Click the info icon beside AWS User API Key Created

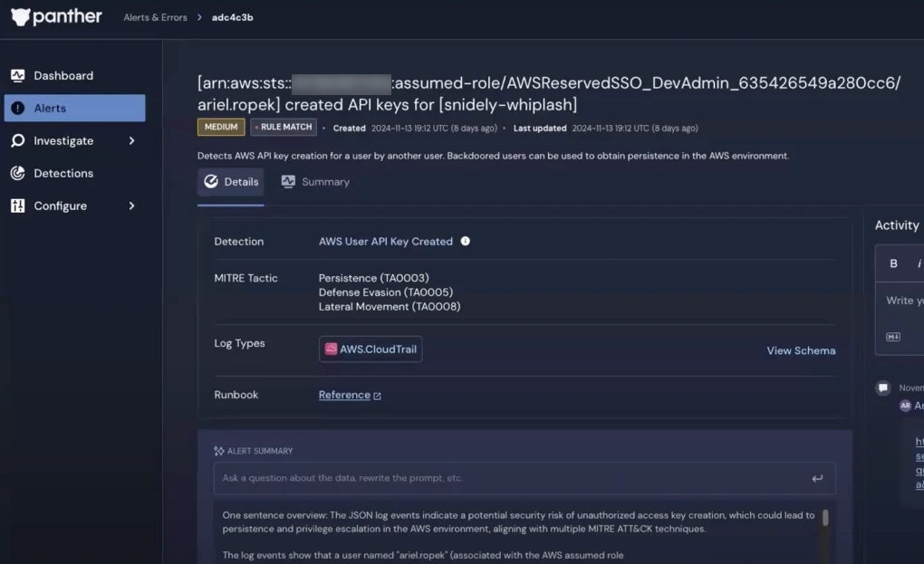[x=465, y=241]
